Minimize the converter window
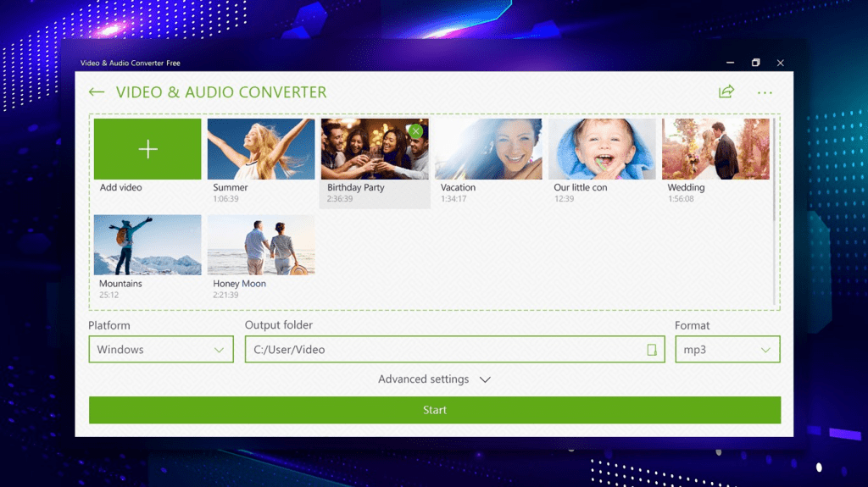The width and height of the screenshot is (868, 487). (x=730, y=63)
